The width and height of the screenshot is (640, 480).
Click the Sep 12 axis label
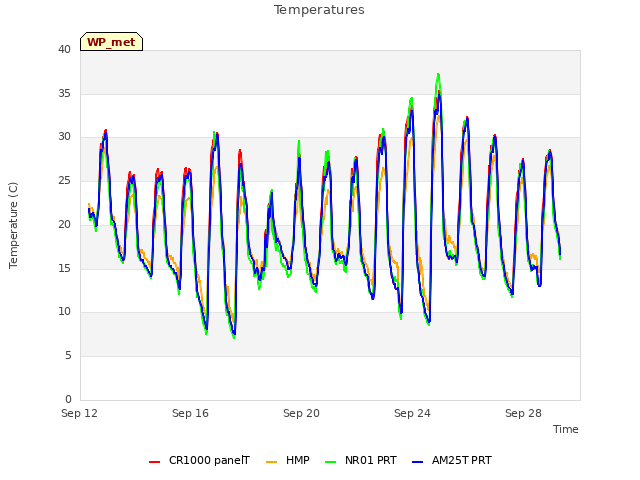point(80,413)
